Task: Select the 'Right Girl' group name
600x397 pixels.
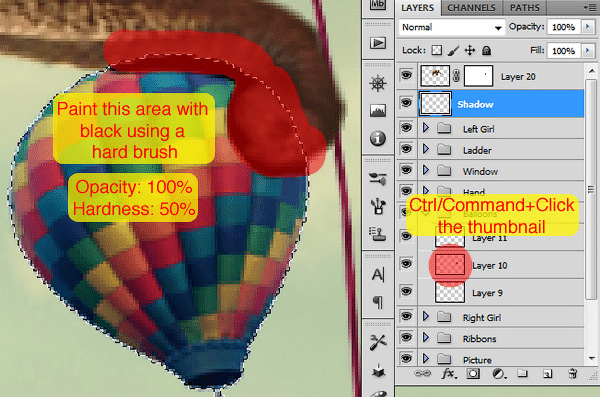Action: click(482, 318)
